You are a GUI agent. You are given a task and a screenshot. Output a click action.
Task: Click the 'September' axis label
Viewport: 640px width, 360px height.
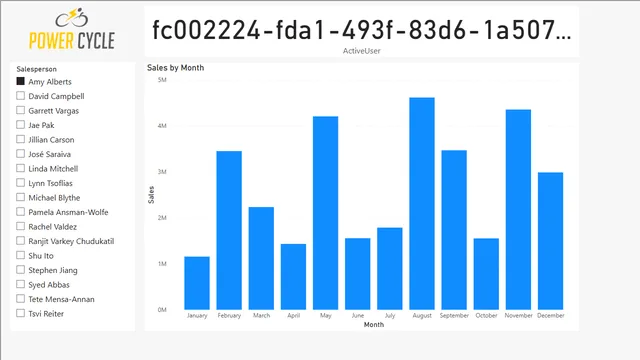tap(454, 316)
